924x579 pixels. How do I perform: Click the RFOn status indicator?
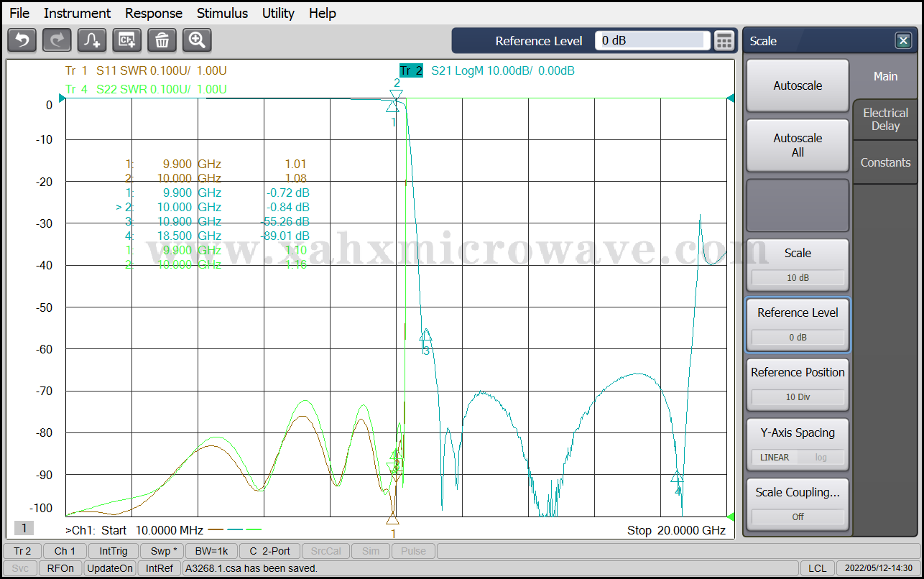click(60, 568)
